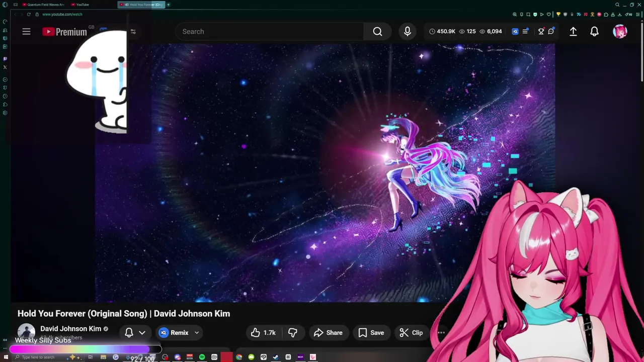The height and width of the screenshot is (362, 644).
Task: Click the Weekly Silly Subs progress bar
Action: (86, 349)
